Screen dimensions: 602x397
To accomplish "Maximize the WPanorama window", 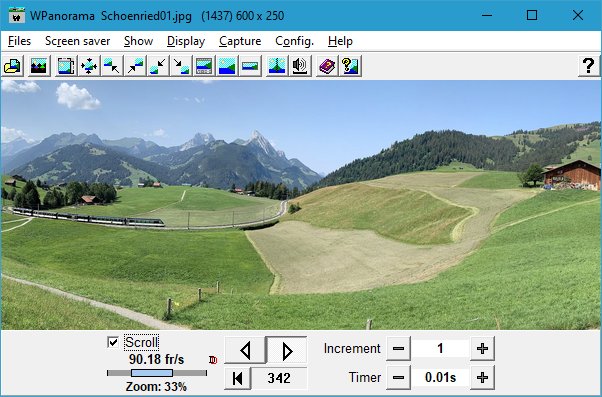I will (x=532, y=16).
